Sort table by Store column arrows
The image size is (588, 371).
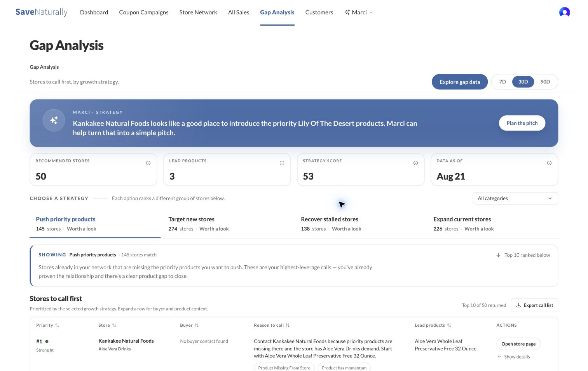pyautogui.click(x=114, y=325)
